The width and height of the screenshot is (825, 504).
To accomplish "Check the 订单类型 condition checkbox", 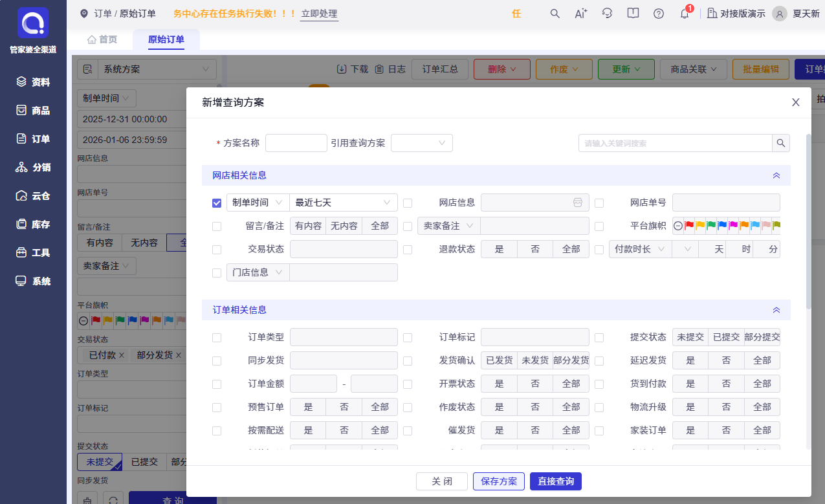I will click(x=217, y=338).
